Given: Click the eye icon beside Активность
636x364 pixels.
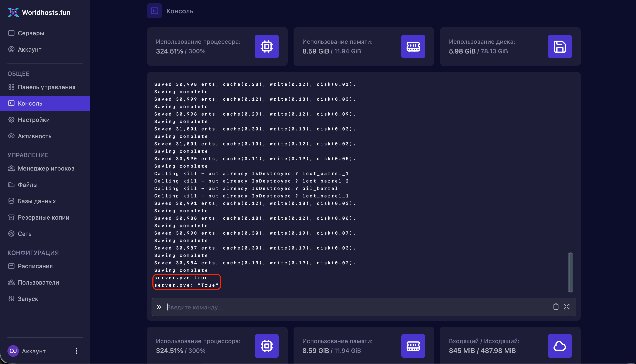Looking at the screenshot, I should [x=11, y=136].
